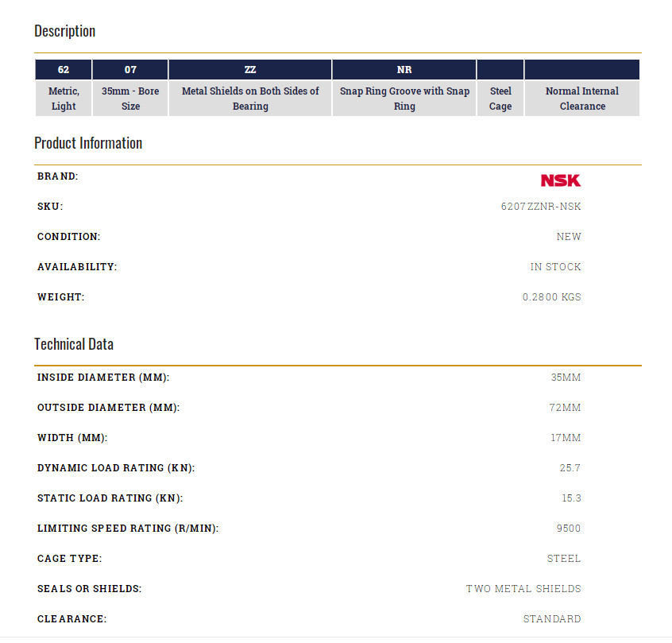Click the 'TWO METAL SHIELDS' value
Viewport: 672px width, 643px height.
[523, 589]
